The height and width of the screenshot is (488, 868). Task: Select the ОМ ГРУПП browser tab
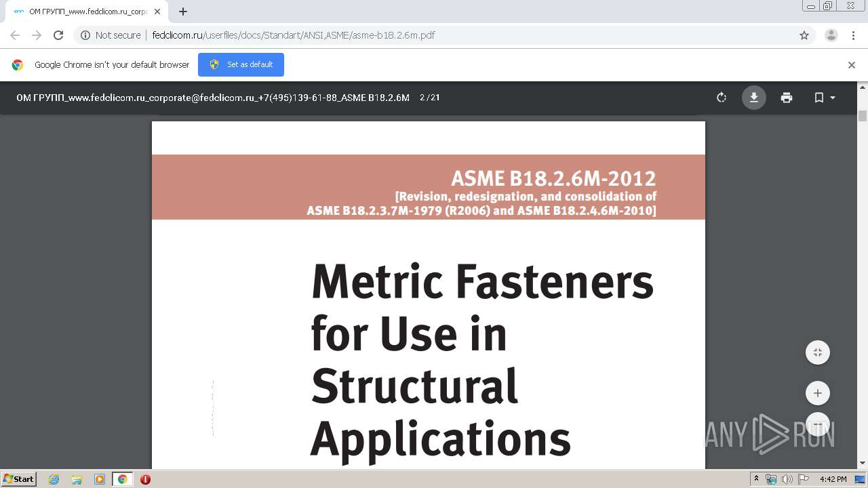pyautogui.click(x=87, y=12)
